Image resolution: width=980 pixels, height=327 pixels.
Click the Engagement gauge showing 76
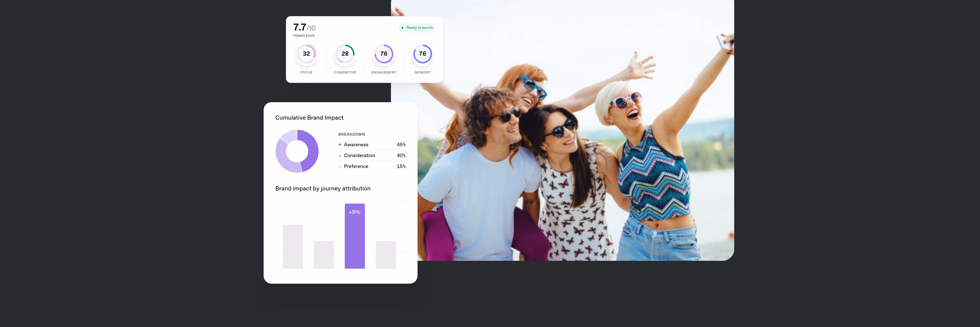[384, 54]
